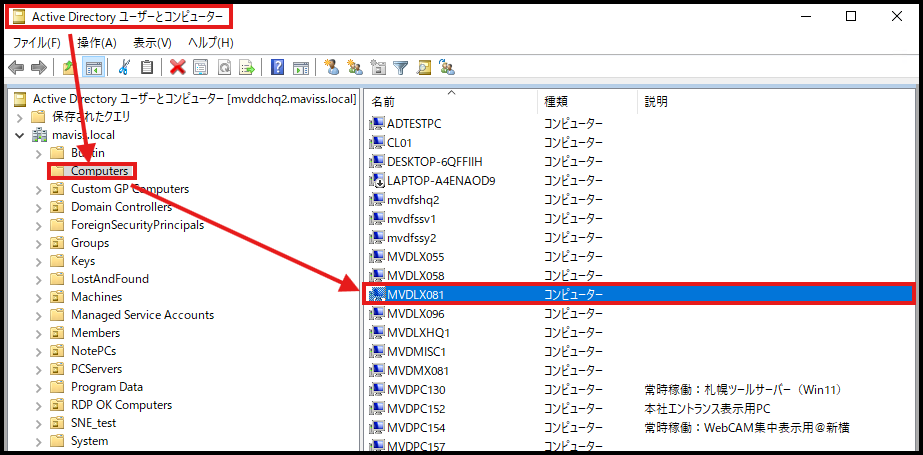Image resolution: width=923 pixels, height=455 pixels.
Task: Select the Members tree item
Action: click(x=95, y=333)
